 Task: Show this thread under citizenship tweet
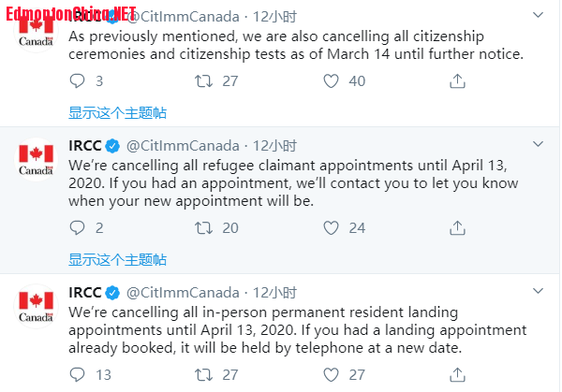[x=118, y=113]
